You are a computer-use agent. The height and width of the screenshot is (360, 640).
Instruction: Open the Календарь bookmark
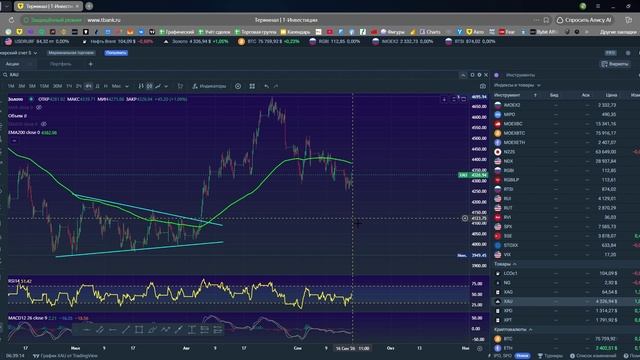295,31
